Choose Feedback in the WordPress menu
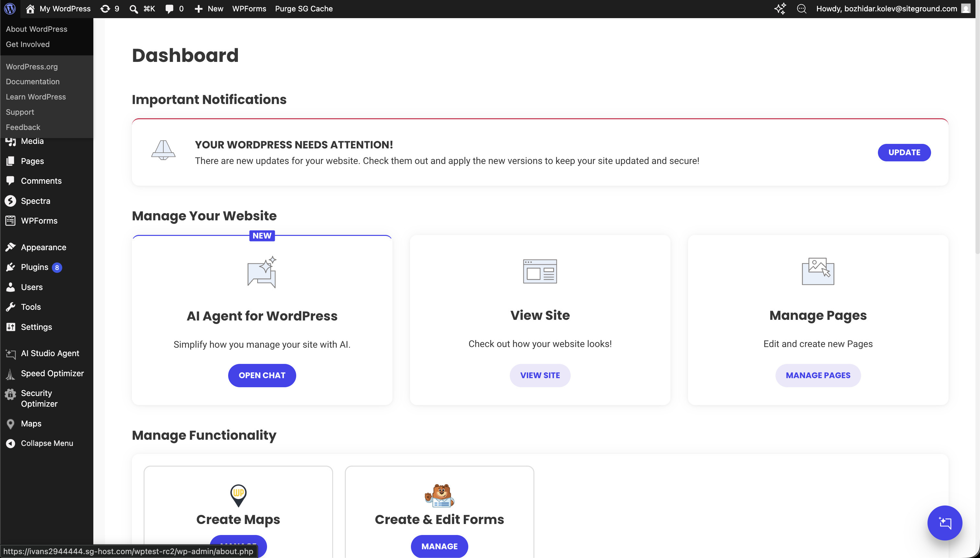980x558 pixels. (23, 127)
